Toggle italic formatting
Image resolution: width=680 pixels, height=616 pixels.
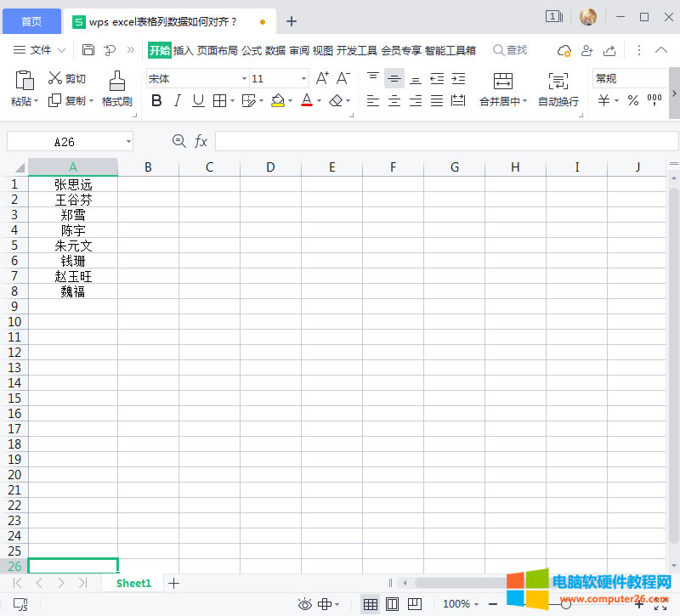pyautogui.click(x=178, y=100)
